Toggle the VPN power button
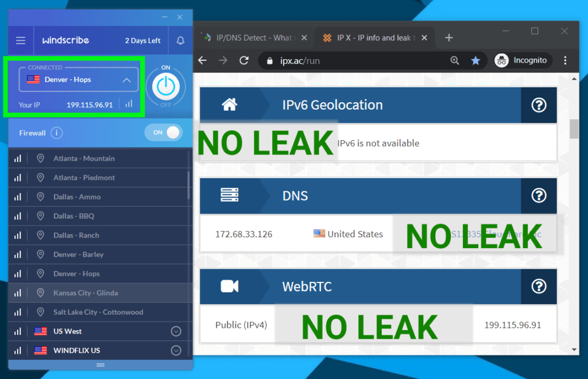Image resolution: width=588 pixels, height=379 pixels. point(166,87)
